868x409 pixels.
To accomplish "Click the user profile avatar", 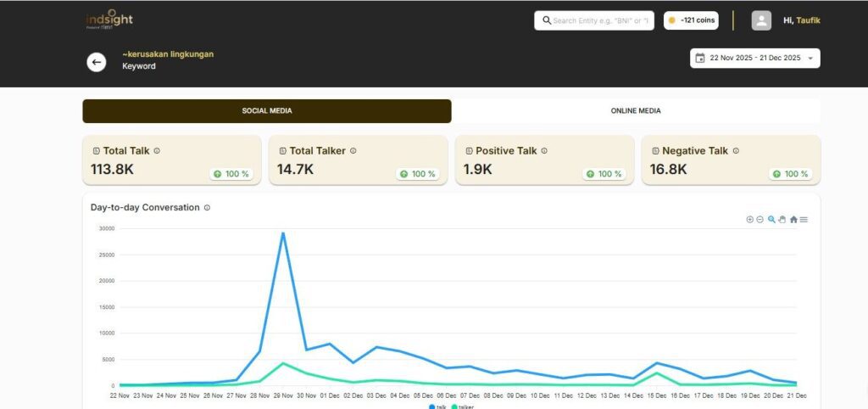I will pos(761,20).
